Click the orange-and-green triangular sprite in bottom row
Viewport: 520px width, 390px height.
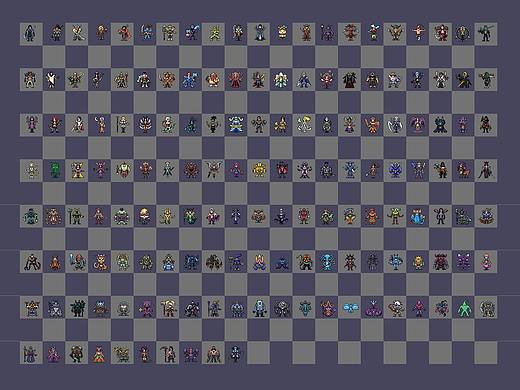99,354
